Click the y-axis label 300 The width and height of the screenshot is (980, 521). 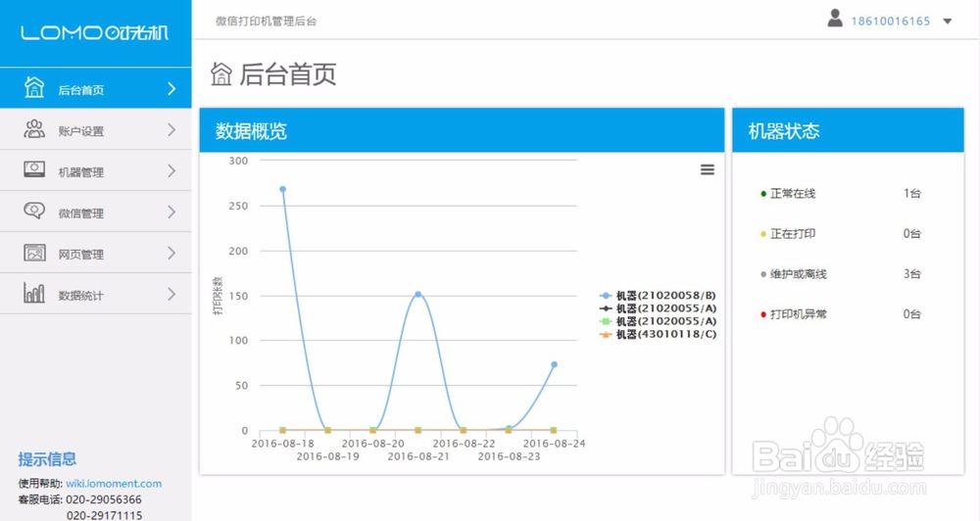point(238,161)
